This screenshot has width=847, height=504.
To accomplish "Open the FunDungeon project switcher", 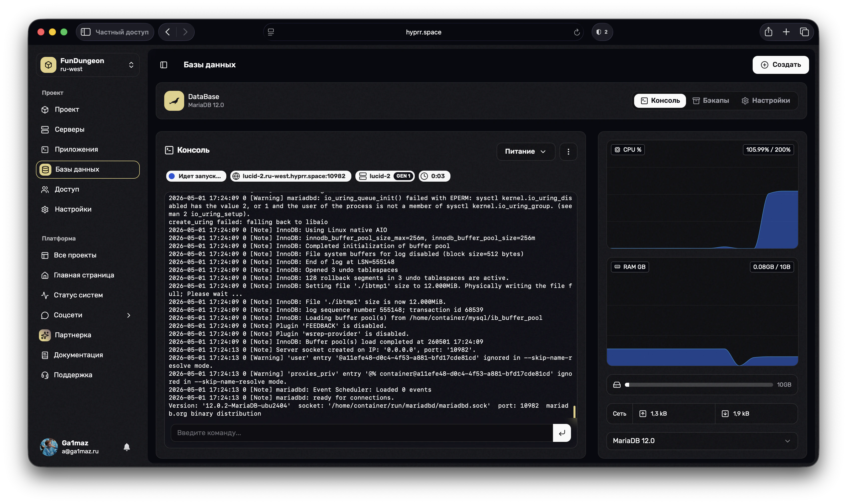I will click(x=88, y=65).
